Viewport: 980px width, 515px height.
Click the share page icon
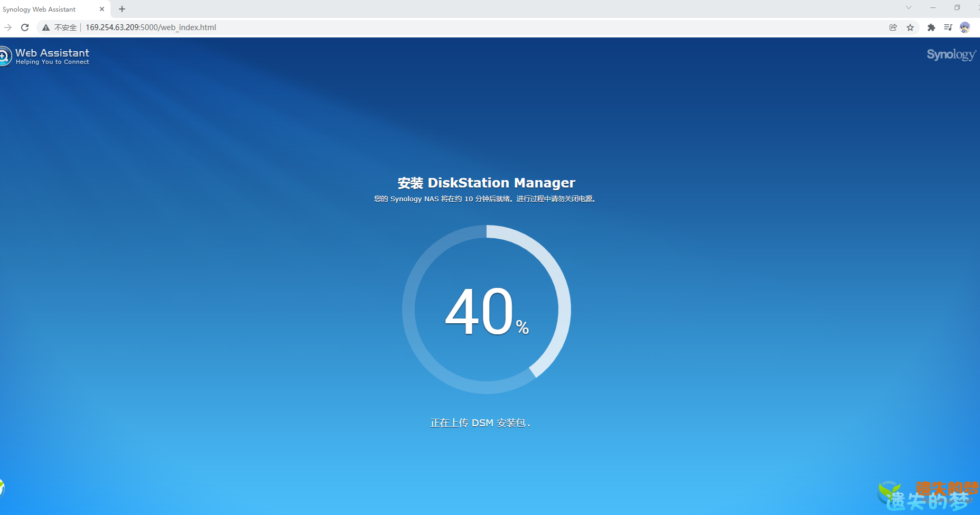[893, 27]
